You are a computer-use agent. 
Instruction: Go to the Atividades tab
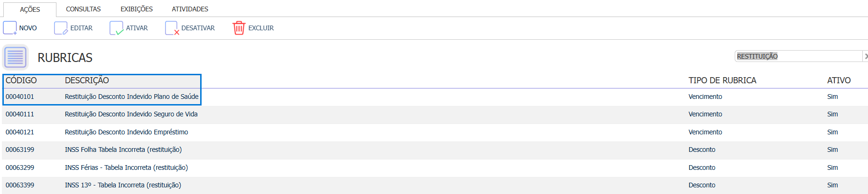pyautogui.click(x=190, y=9)
